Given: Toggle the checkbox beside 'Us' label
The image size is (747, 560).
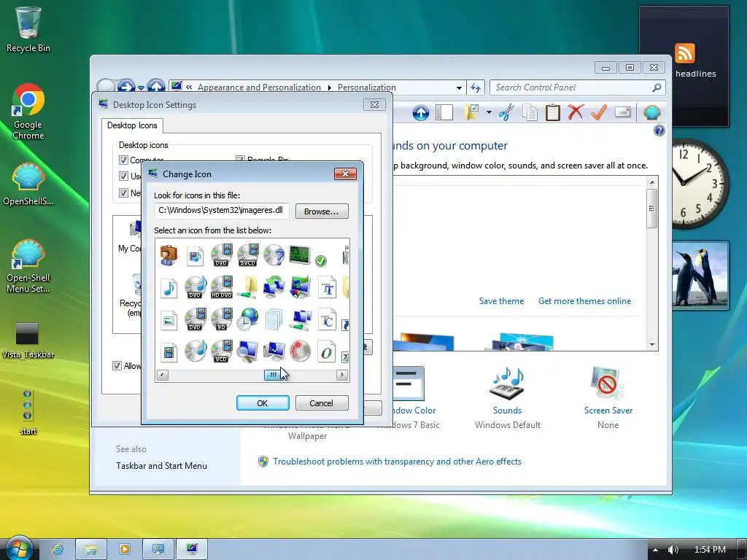Looking at the screenshot, I should (x=123, y=176).
